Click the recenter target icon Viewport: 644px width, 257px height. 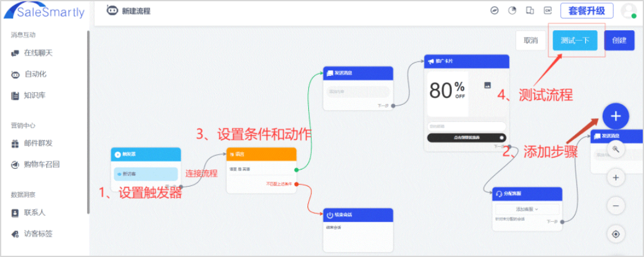[615, 234]
